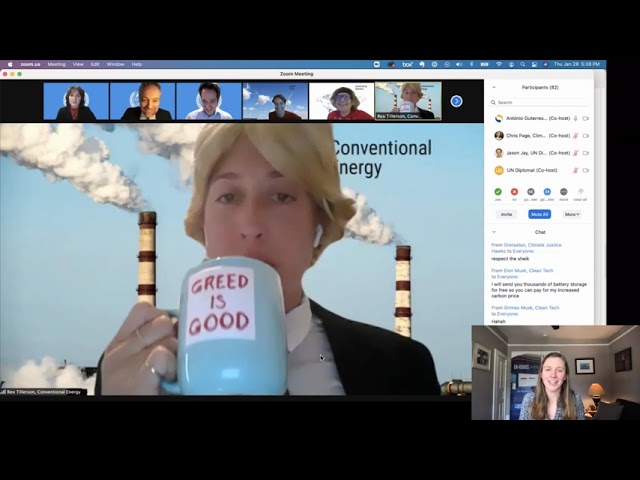Click the 'go slower' rewind reaction icon

pyautogui.click(x=531, y=192)
